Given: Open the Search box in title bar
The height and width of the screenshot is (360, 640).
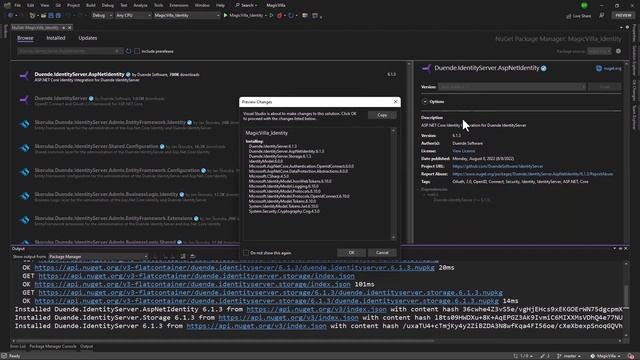Looking at the screenshot, I should coord(246,5).
